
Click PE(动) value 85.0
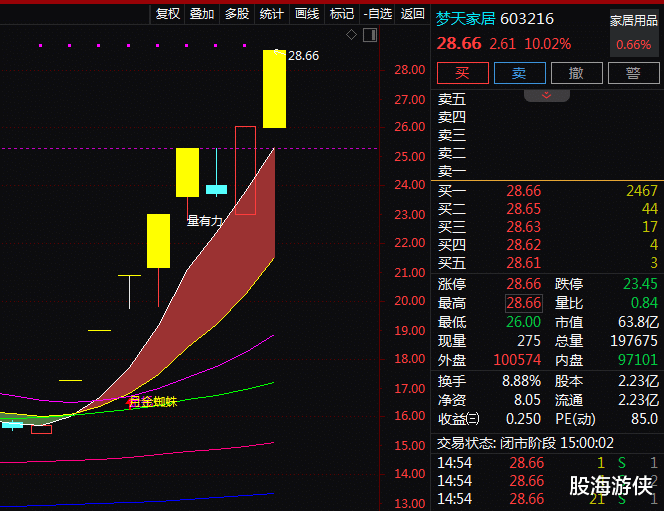644,419
